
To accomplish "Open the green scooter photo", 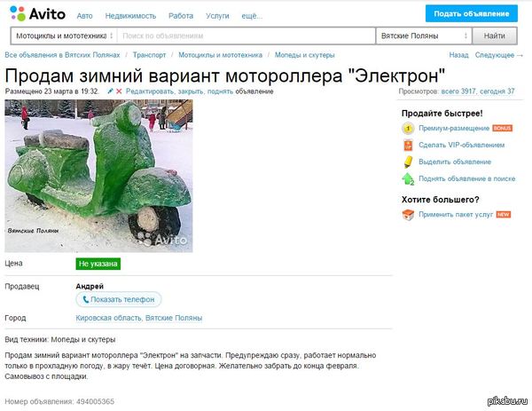I will pyautogui.click(x=98, y=176).
